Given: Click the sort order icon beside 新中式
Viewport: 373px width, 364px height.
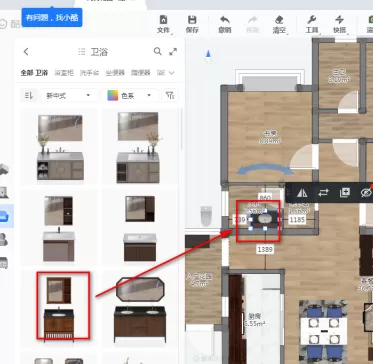Looking at the screenshot, I should point(29,96).
